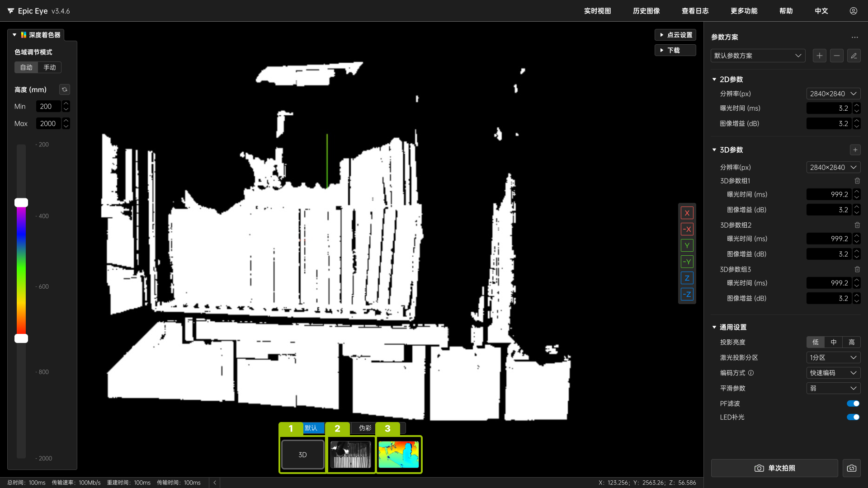Click the camera icon beside 单次拍照
The height and width of the screenshot is (488, 868).
pos(851,468)
